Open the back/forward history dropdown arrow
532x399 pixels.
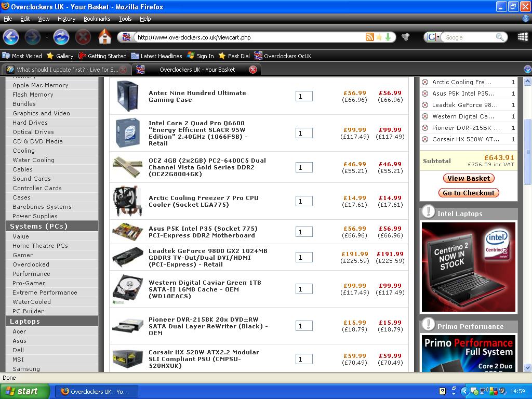pyautogui.click(x=47, y=37)
